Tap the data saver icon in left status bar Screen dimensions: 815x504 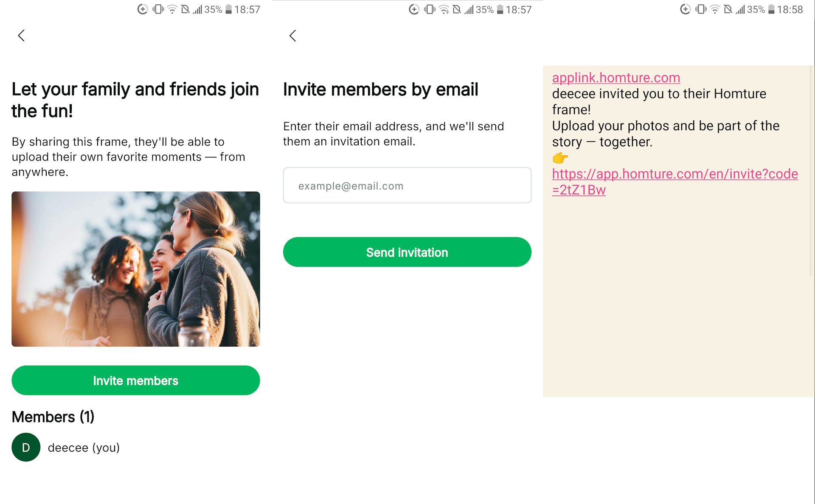coord(143,9)
